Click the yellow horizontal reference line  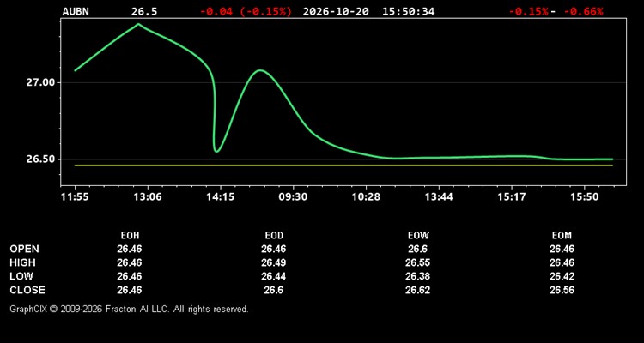pos(343,165)
